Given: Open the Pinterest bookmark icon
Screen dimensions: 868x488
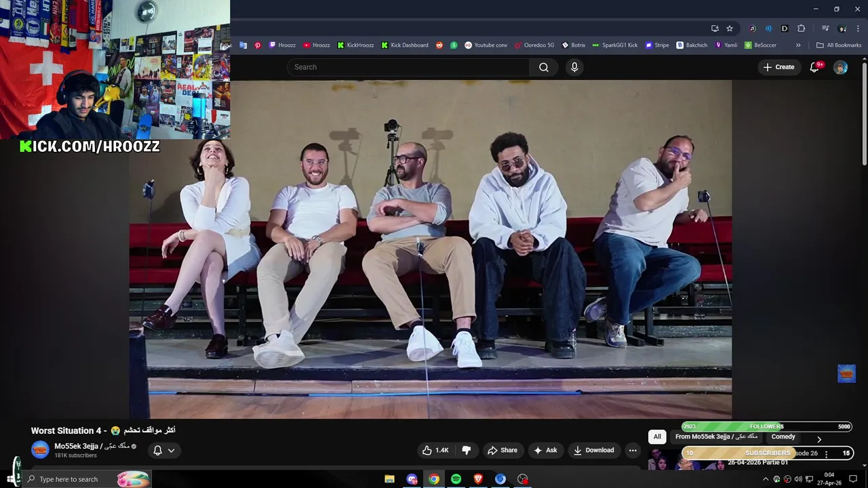Looking at the screenshot, I should 258,45.
